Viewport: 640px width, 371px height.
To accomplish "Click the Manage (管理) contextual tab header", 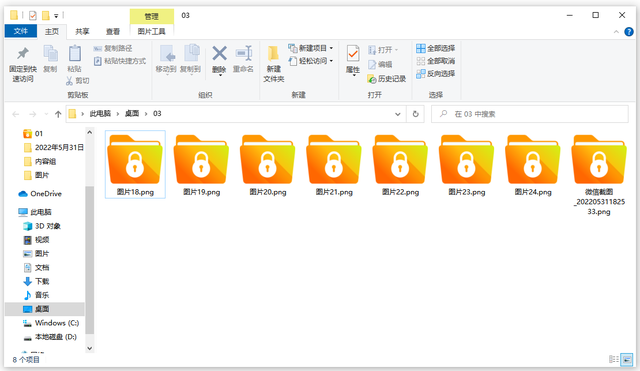I will [x=151, y=16].
